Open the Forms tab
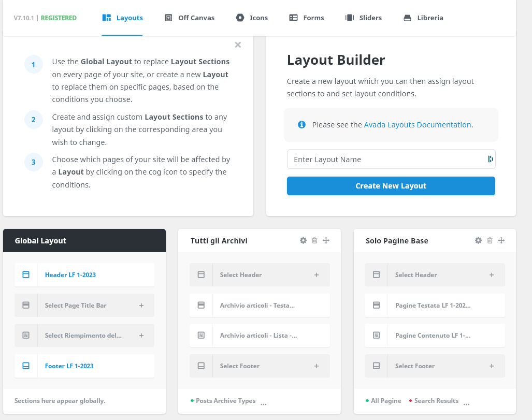532x420 pixels. (x=306, y=17)
